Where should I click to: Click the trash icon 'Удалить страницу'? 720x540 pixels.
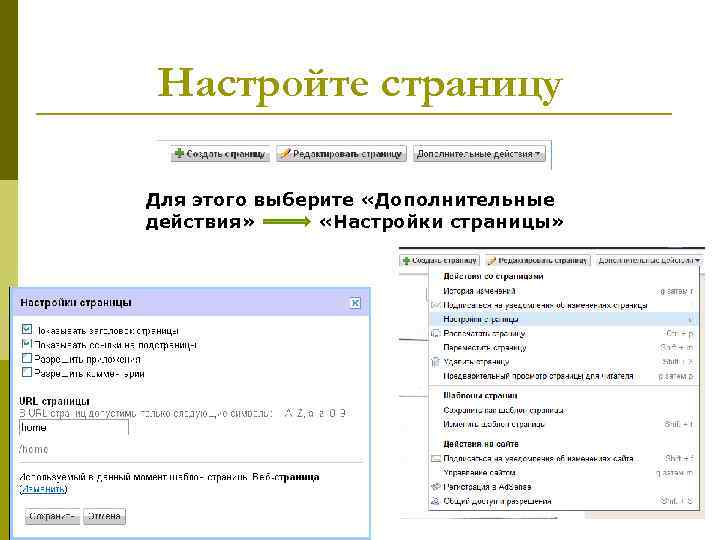(435, 362)
